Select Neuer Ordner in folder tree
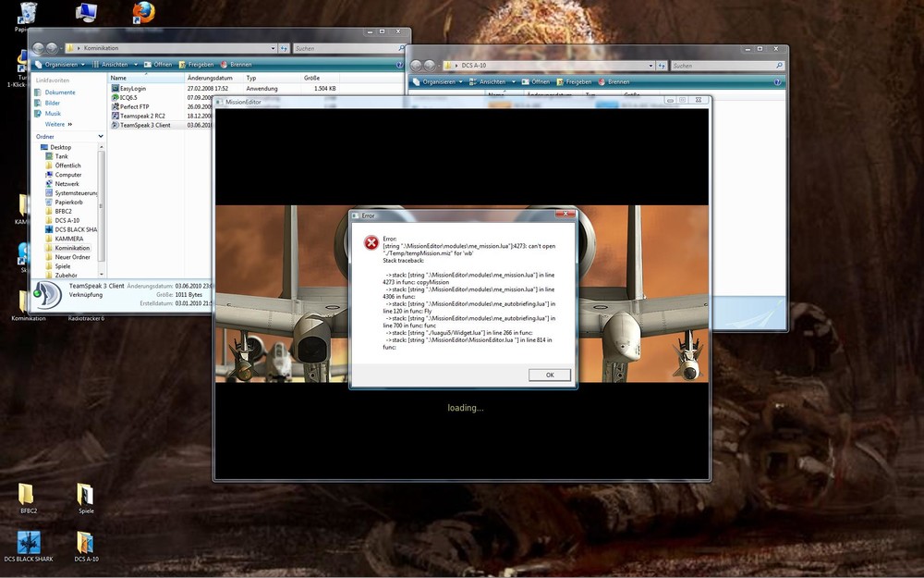The height and width of the screenshot is (578, 924). (x=68, y=257)
